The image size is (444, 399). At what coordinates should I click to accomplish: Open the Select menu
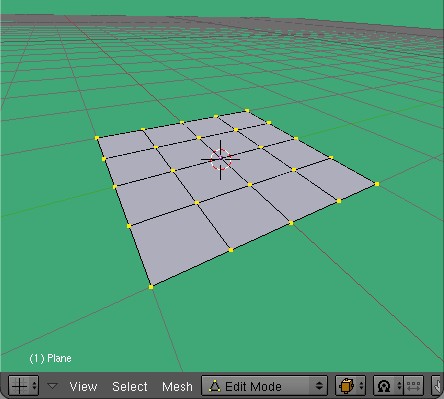click(130, 387)
